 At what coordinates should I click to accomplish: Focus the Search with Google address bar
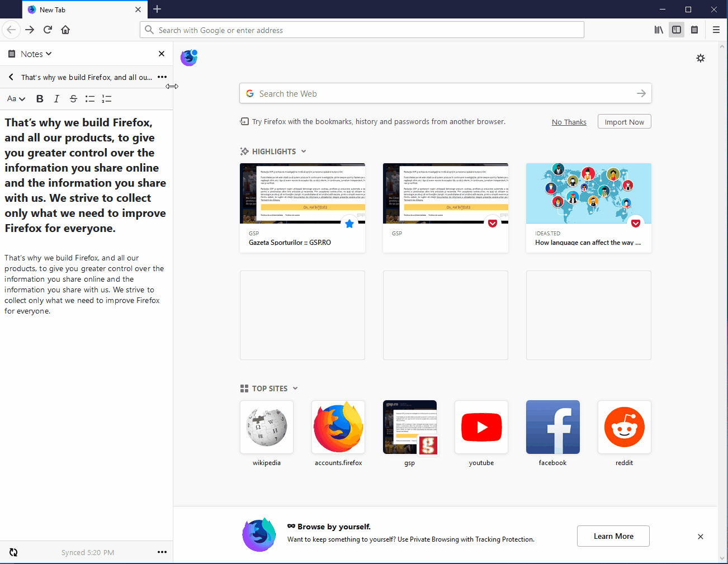362,30
